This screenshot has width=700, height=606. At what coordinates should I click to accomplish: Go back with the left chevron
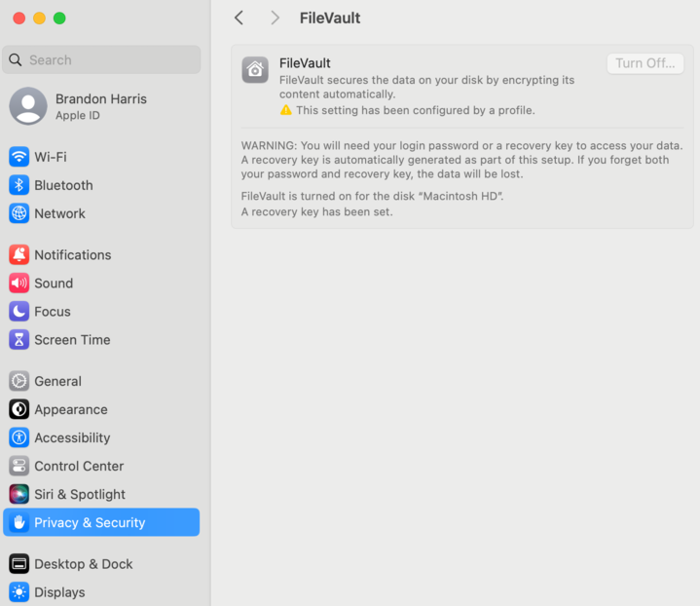[239, 18]
